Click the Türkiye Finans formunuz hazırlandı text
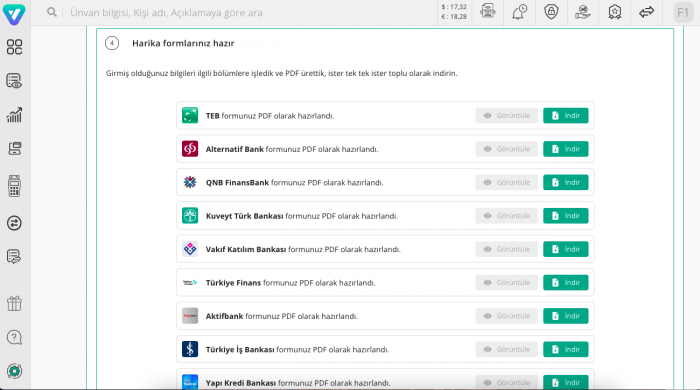The height and width of the screenshot is (390, 700). click(x=290, y=282)
